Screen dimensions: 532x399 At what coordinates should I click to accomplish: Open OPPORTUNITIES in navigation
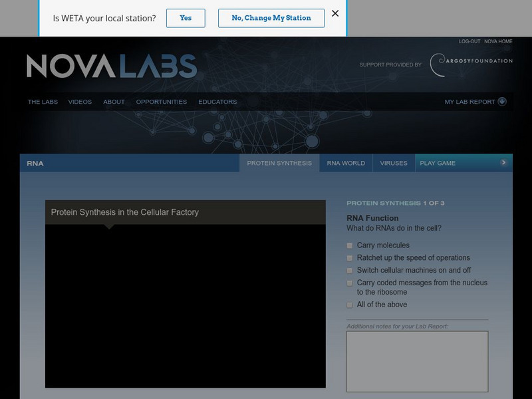162,102
